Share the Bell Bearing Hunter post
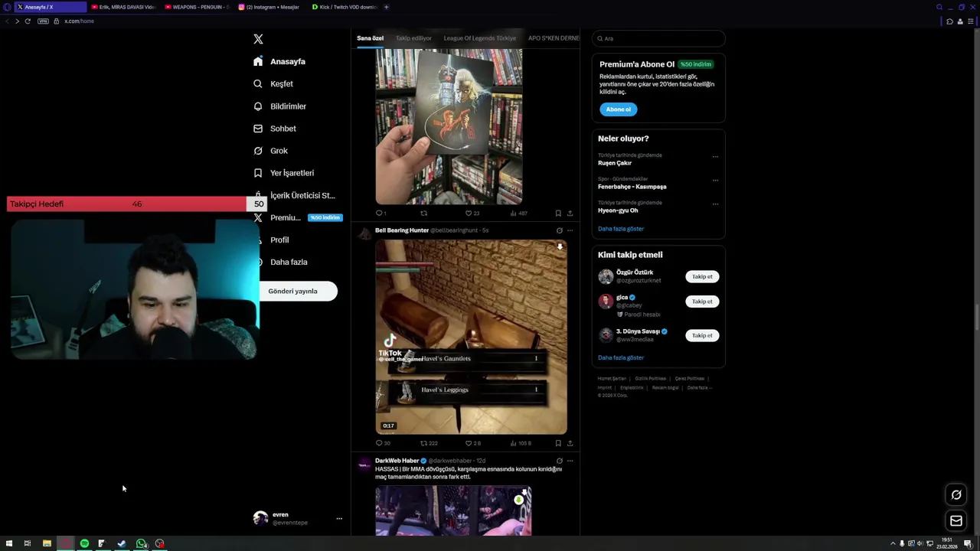This screenshot has height=551, width=980. pyautogui.click(x=570, y=443)
